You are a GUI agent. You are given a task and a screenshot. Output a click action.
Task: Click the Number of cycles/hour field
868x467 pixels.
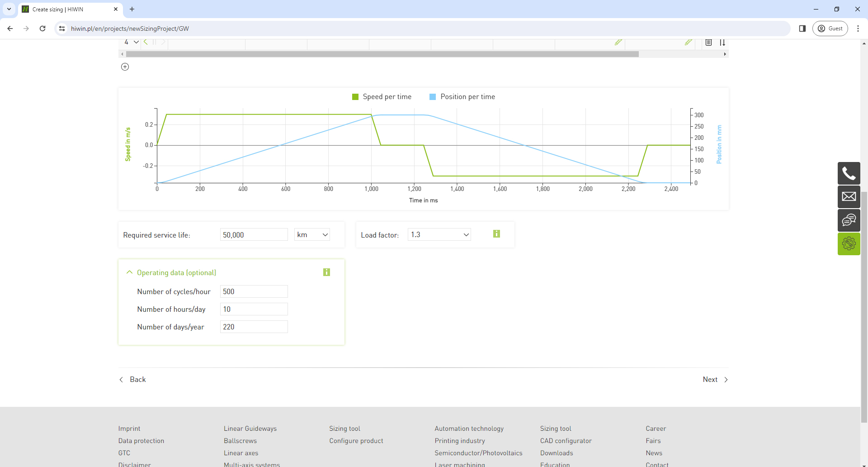[x=254, y=291]
